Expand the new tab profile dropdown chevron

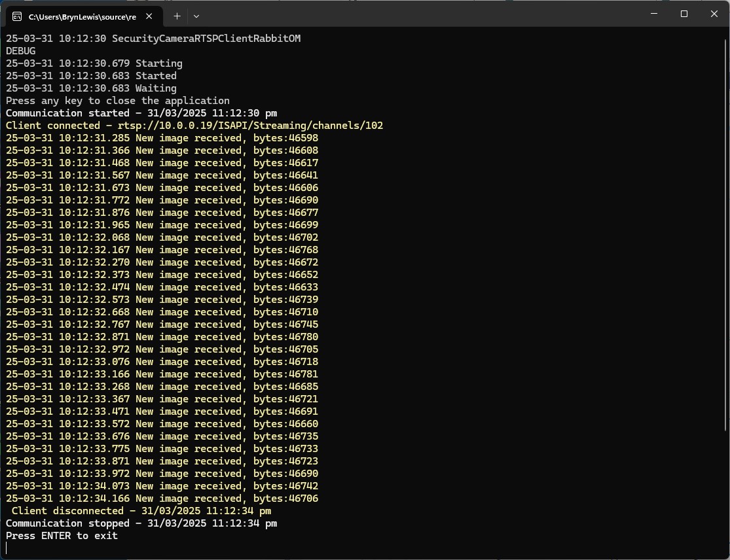click(196, 16)
